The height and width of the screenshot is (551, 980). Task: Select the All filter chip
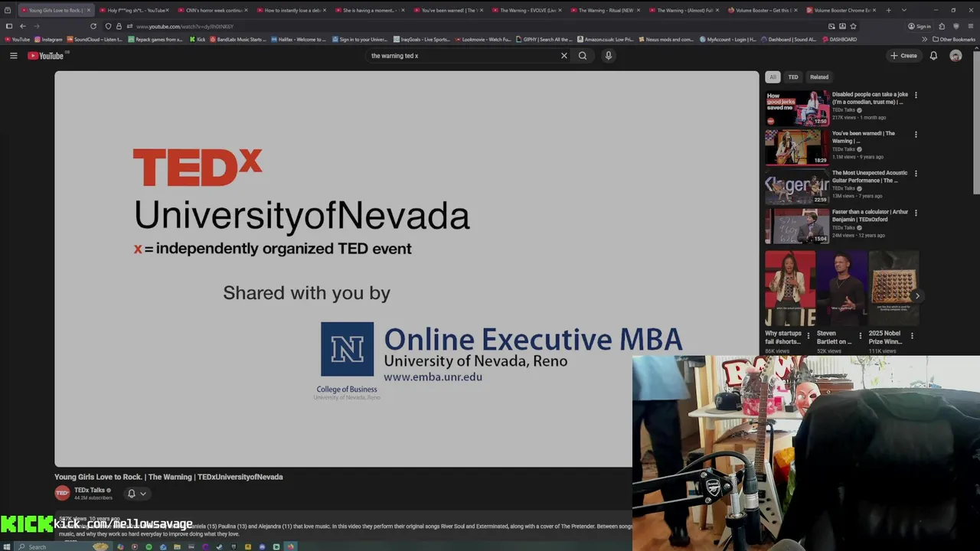(x=773, y=77)
